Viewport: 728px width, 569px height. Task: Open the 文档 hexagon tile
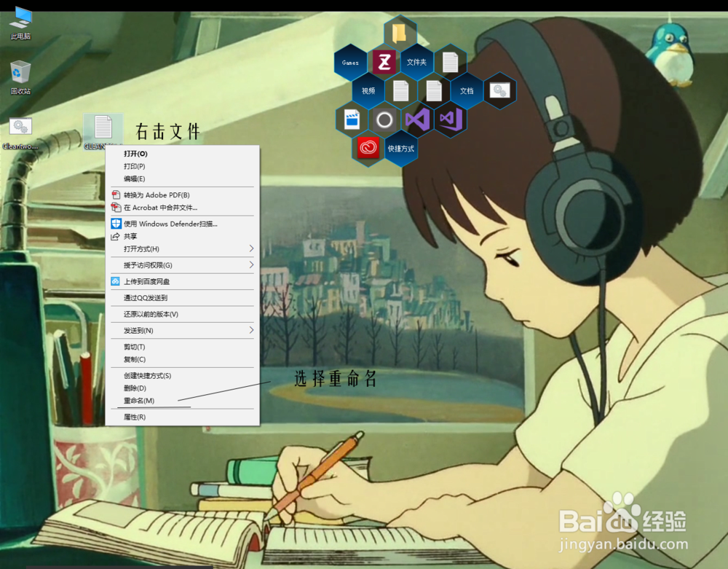click(x=467, y=91)
